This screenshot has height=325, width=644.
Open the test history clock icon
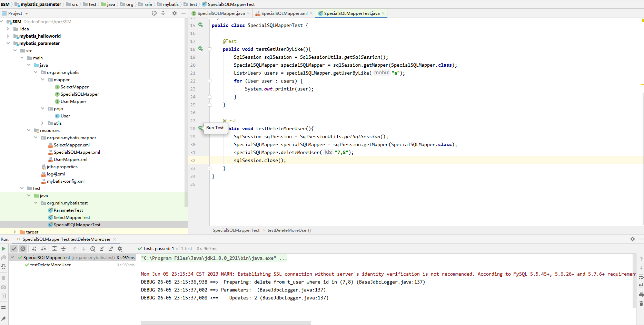[x=93, y=249]
